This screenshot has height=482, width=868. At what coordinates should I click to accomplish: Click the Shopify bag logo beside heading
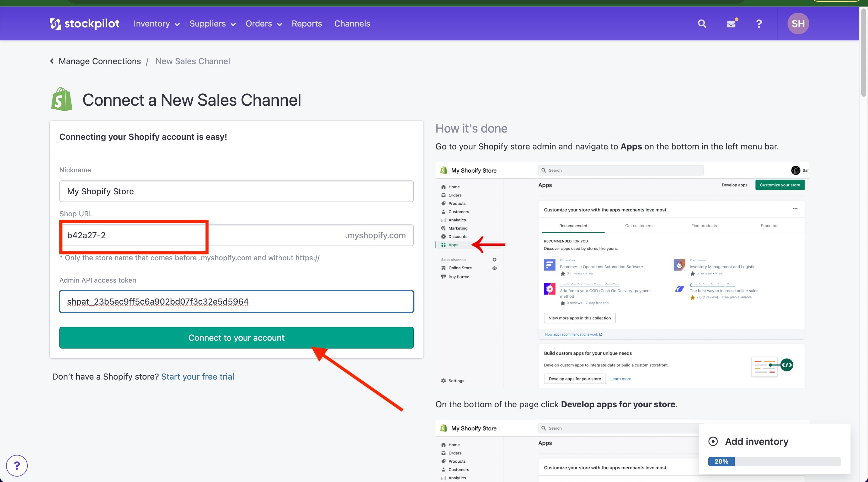coord(62,99)
